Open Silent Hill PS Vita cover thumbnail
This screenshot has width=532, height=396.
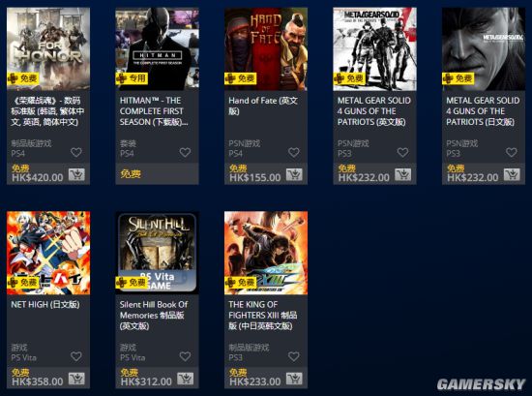pyautogui.click(x=157, y=253)
